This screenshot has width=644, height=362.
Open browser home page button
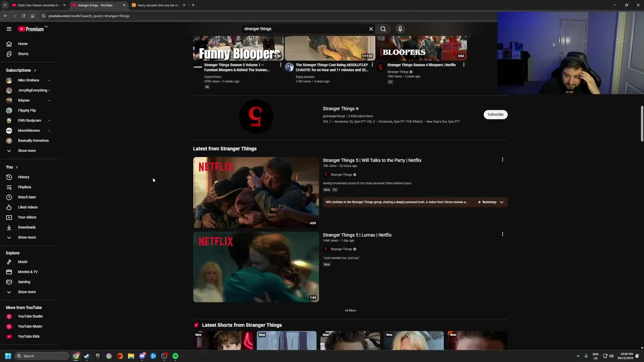coord(32,16)
